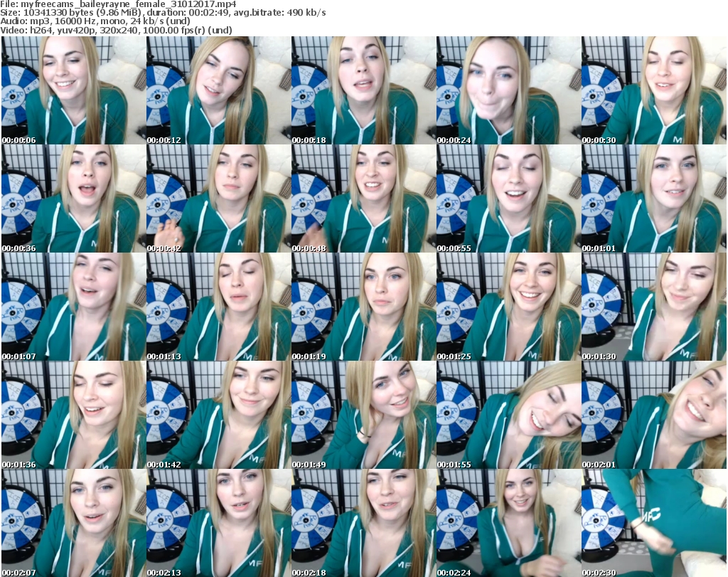Choose the frame timestamped 00:01:30
This screenshot has width=728, height=577.
click(x=654, y=307)
